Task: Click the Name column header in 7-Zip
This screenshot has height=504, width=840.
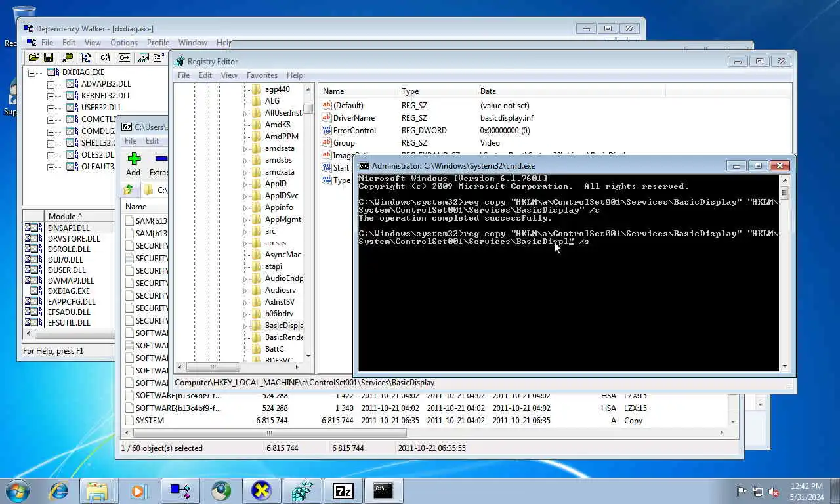Action: click(x=146, y=207)
